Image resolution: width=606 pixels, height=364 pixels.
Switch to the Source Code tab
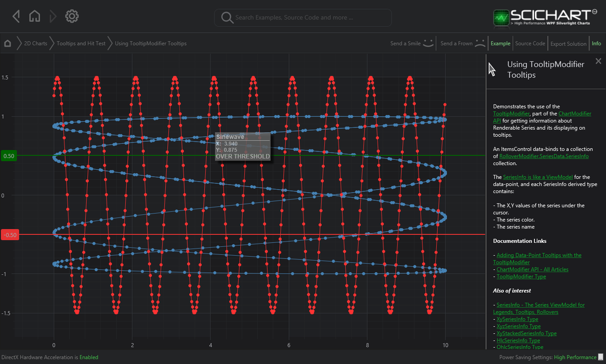tap(530, 43)
